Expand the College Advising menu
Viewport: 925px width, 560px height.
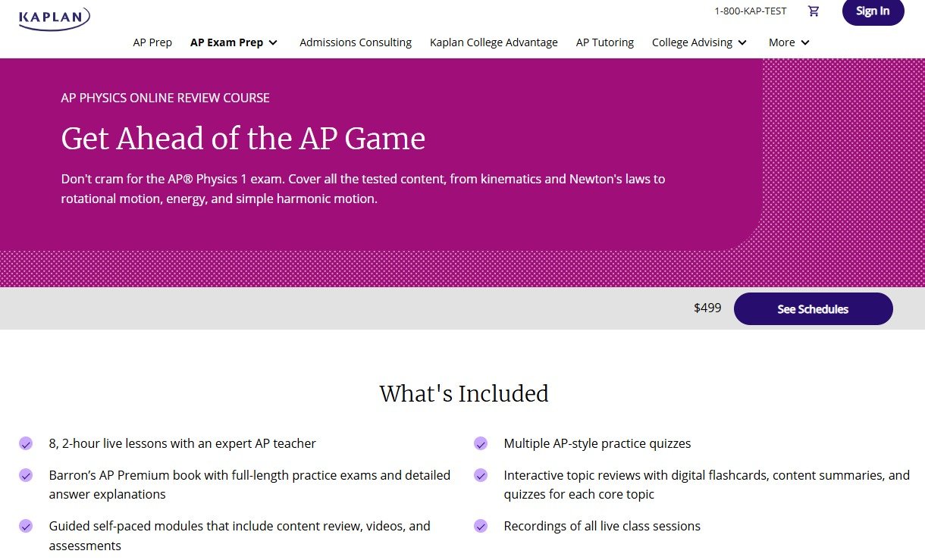pyautogui.click(x=699, y=42)
